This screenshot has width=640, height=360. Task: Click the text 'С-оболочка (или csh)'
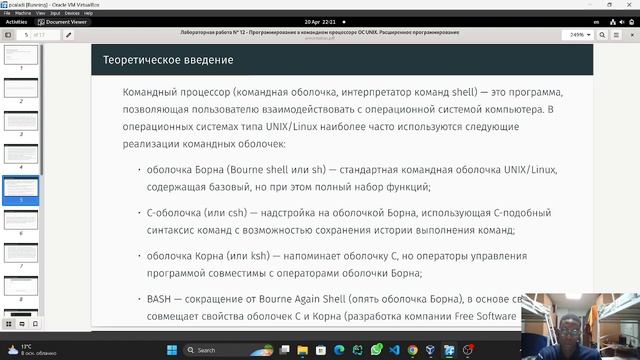pyautogui.click(x=197, y=213)
